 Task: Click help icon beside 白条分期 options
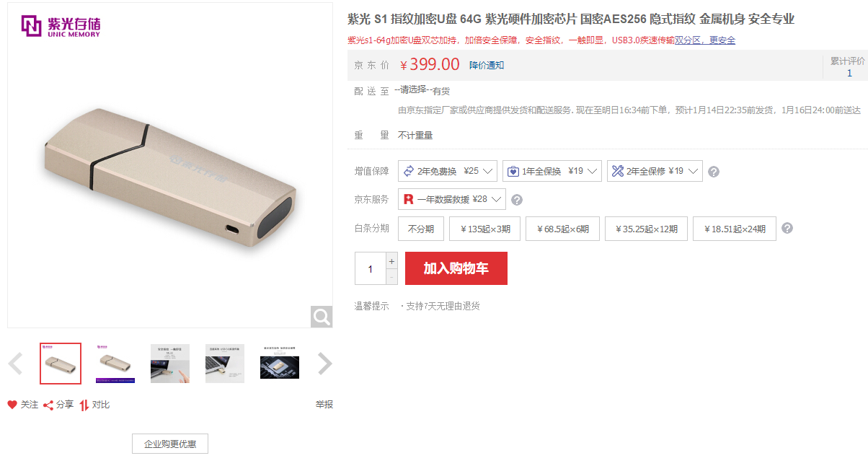point(787,228)
